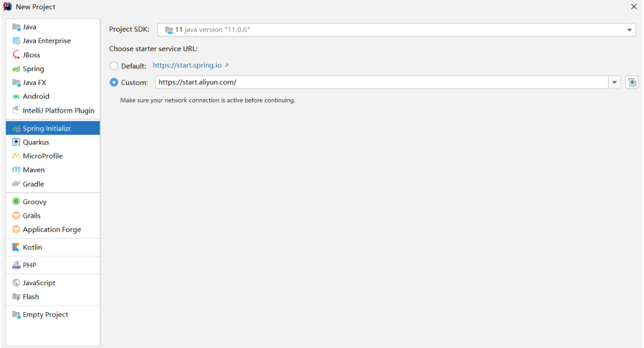Select Spring Initializr in the list
This screenshot has height=348, width=644.
53,128
